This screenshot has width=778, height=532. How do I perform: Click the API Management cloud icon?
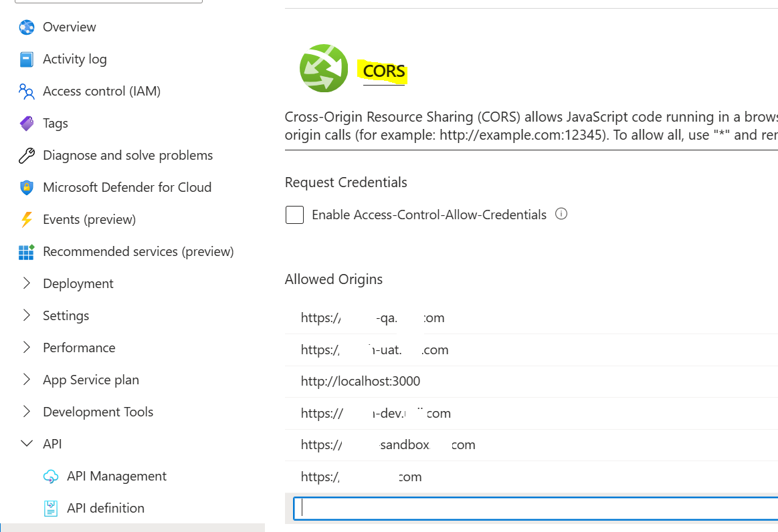click(51, 477)
